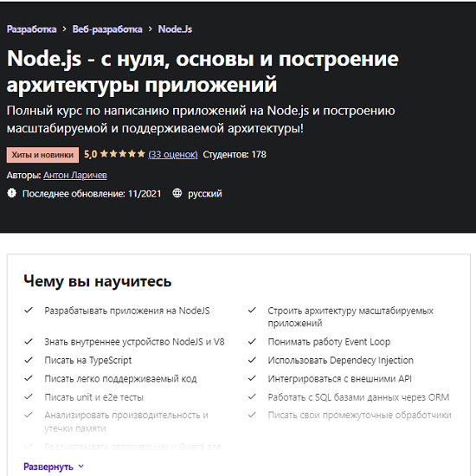Click Использовать Dependecy Injection text
Screen dimensions: 476x476
click(341, 360)
